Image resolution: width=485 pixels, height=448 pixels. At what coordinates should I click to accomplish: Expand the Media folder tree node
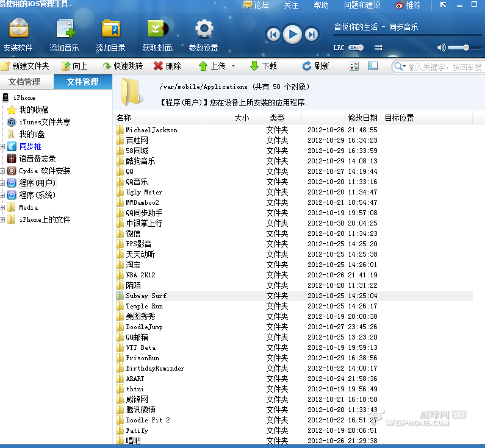point(2,207)
